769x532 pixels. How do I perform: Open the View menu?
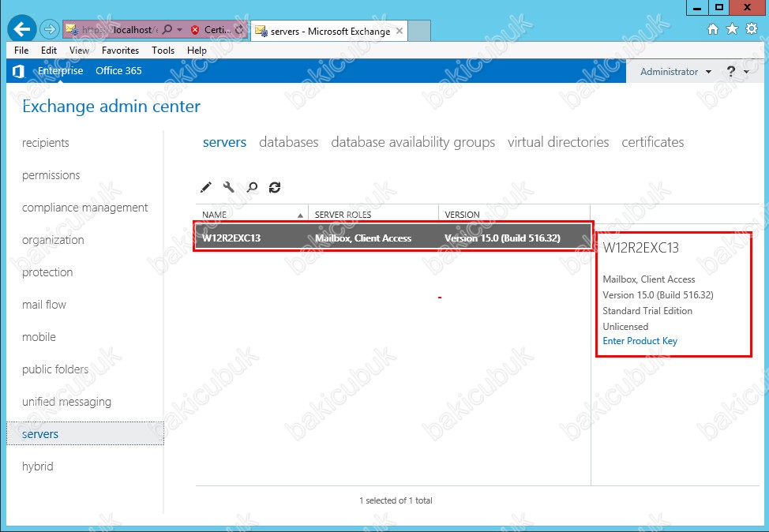(79, 50)
